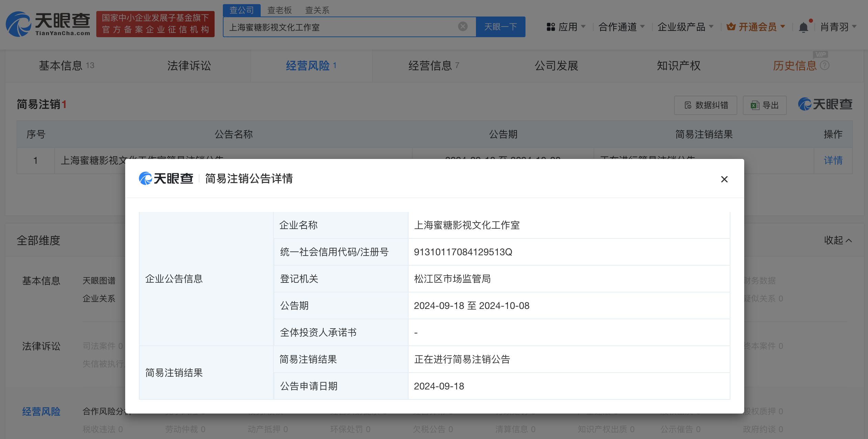Expand the 合作通道 dropdown
Viewport: 868px width, 439px height.
tap(621, 27)
